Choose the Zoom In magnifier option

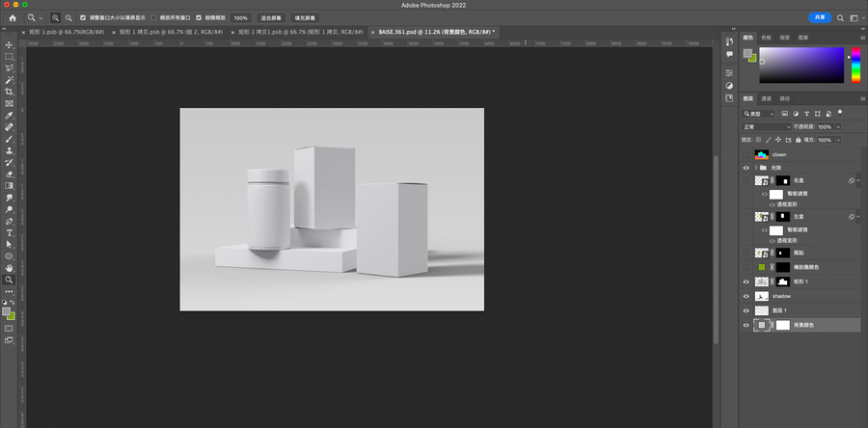pyautogui.click(x=55, y=17)
